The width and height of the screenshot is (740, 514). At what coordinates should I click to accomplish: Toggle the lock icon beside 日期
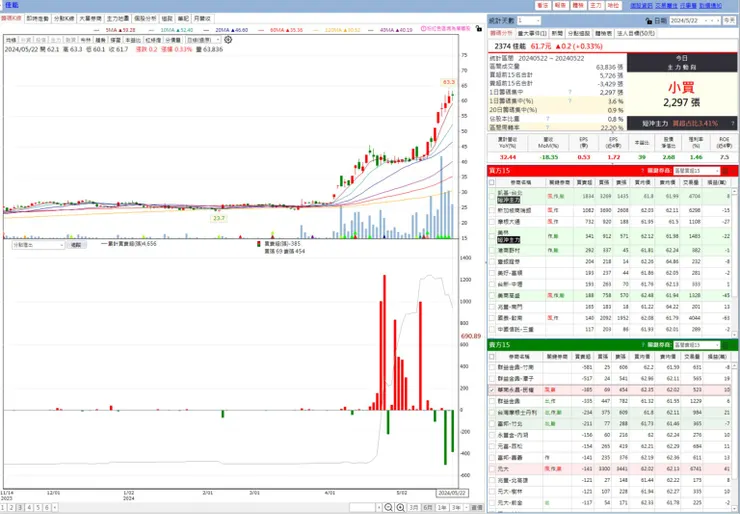tap(648, 21)
